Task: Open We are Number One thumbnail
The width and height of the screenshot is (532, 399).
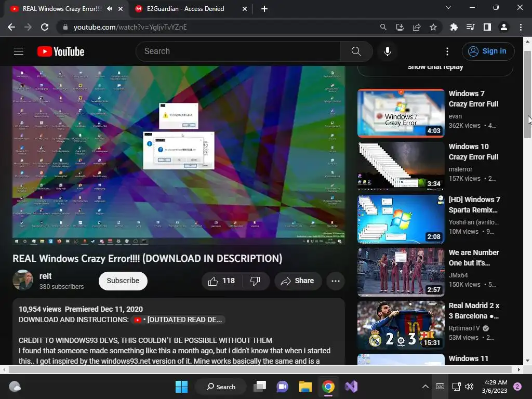Action: 401,272
